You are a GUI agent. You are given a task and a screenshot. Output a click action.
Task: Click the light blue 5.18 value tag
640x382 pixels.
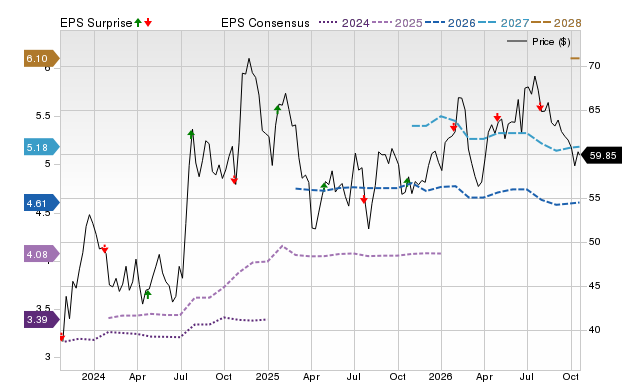click(x=42, y=147)
